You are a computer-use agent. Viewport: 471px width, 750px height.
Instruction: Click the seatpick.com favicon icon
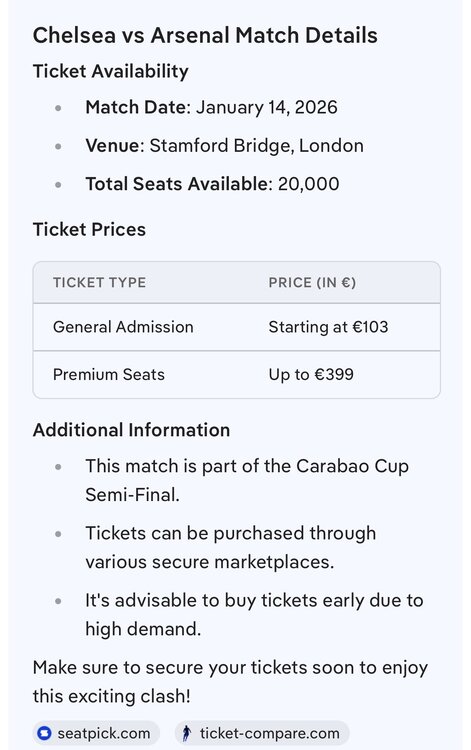point(44,733)
